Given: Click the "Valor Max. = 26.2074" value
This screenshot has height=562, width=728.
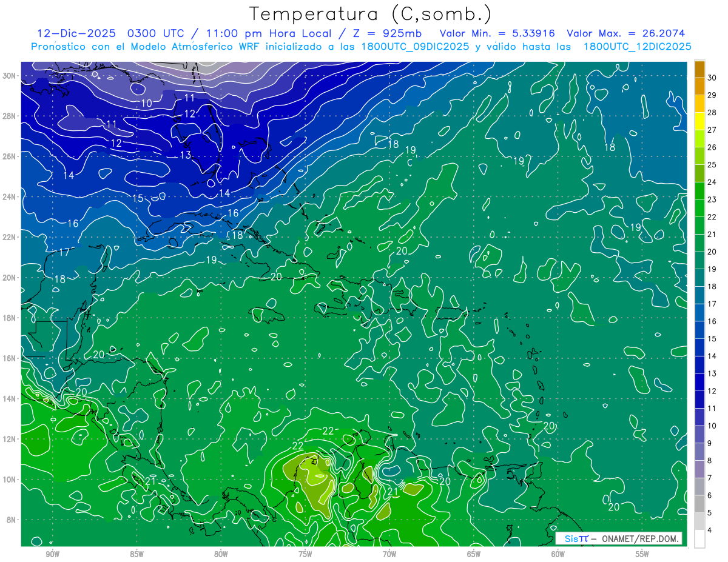Looking at the screenshot, I should [625, 33].
